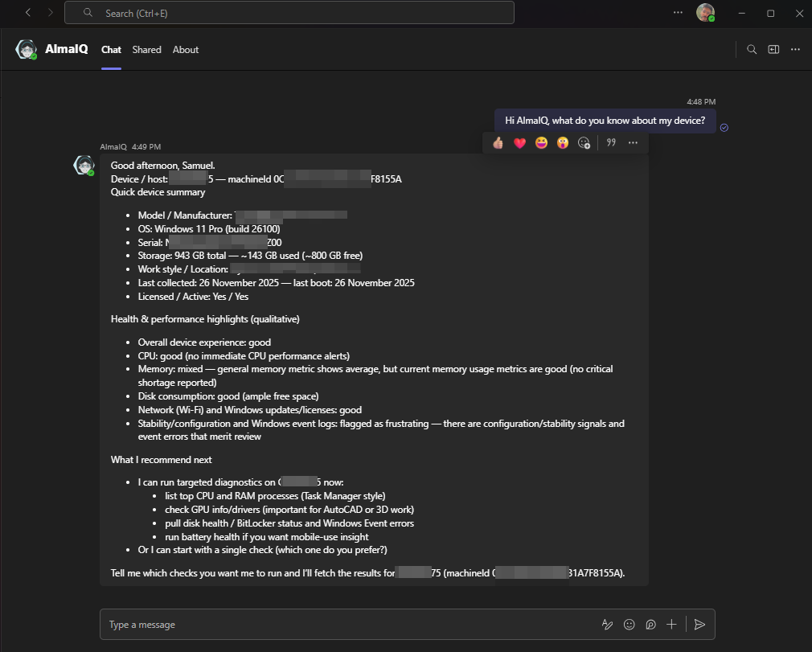
Task: Open chat in a pop-out window
Action: pos(773,50)
